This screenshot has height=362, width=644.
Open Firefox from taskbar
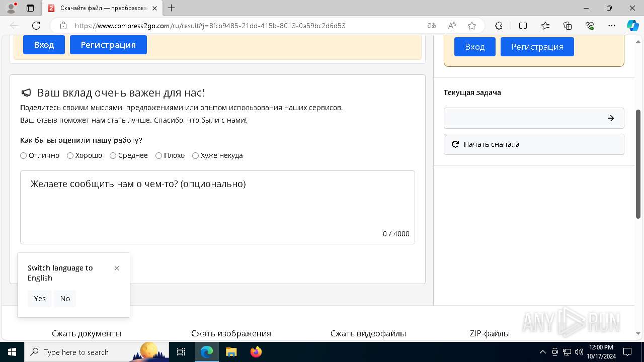pyautogui.click(x=256, y=352)
